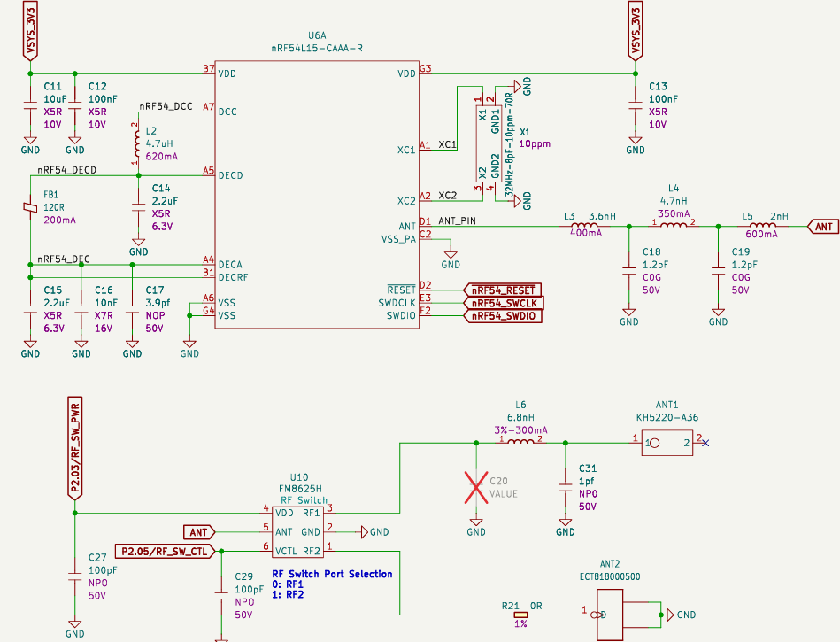Click the P2.03/RF_SW_PWR vertical label
The height and width of the screenshot is (642, 840).
[75, 449]
